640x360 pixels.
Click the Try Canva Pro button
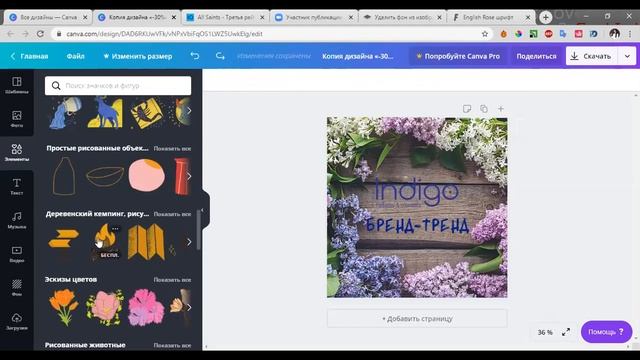(x=458, y=56)
